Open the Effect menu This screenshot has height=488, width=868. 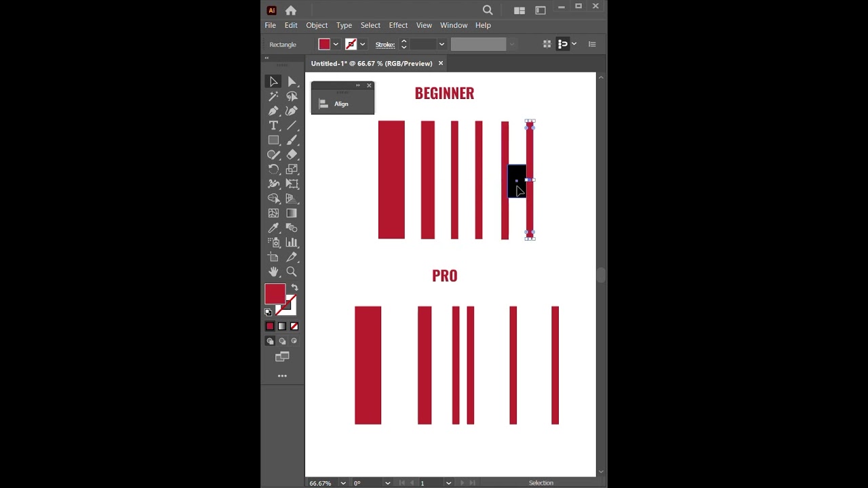(398, 25)
